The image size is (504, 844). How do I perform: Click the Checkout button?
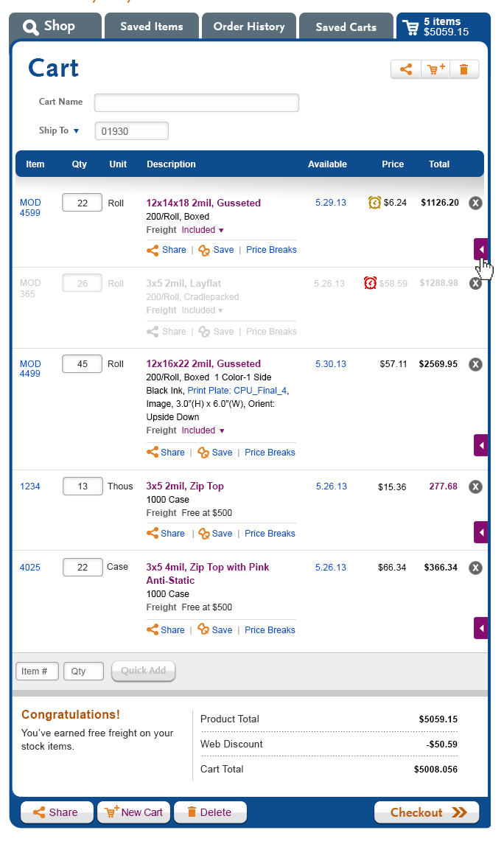point(427,812)
